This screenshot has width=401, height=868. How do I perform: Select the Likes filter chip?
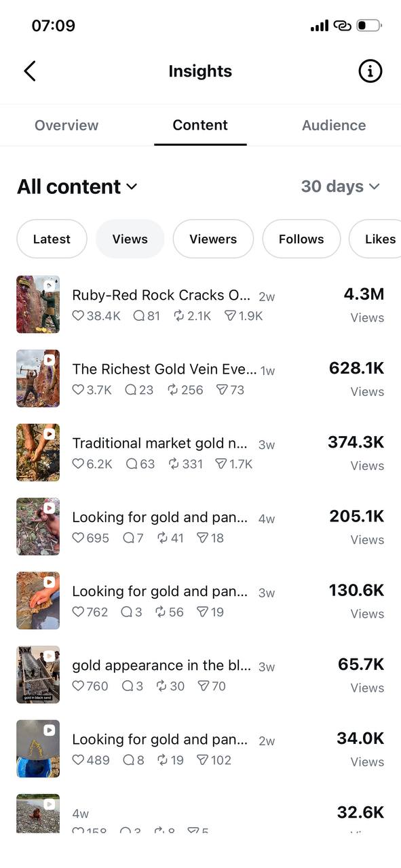(375, 239)
